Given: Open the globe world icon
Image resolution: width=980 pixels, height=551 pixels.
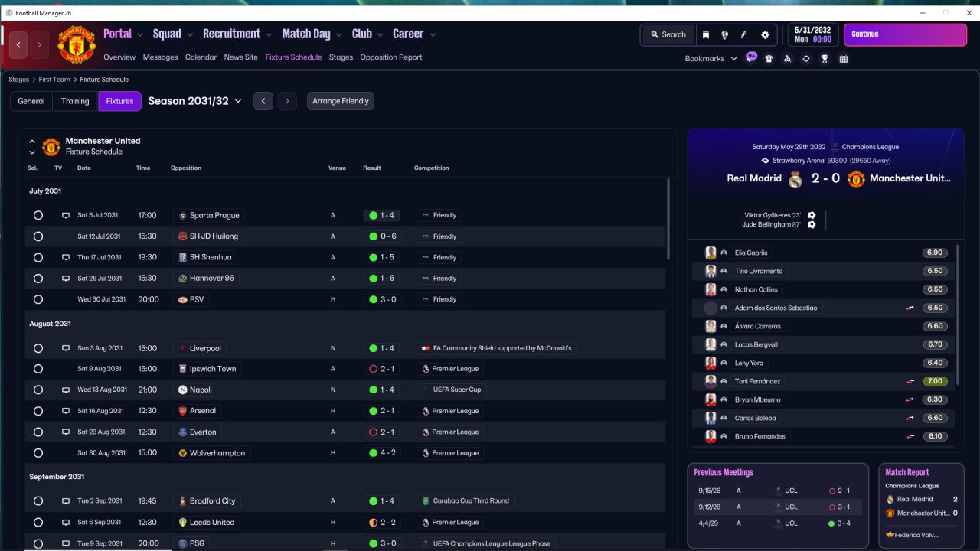Looking at the screenshot, I should [x=724, y=34].
